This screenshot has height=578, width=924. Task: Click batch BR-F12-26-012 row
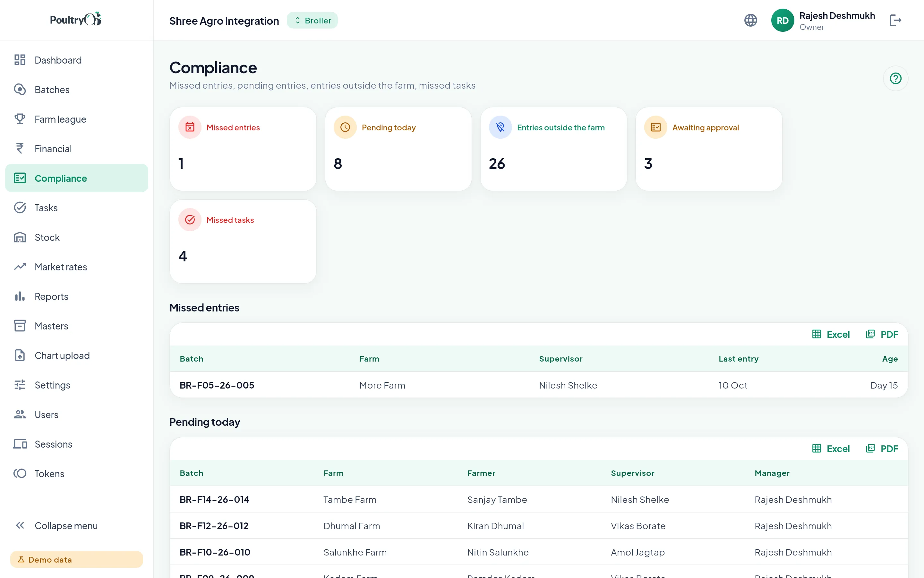pyautogui.click(x=539, y=526)
